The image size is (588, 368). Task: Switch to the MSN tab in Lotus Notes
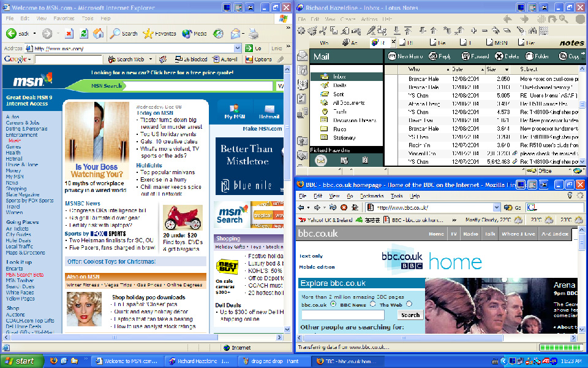(x=497, y=43)
